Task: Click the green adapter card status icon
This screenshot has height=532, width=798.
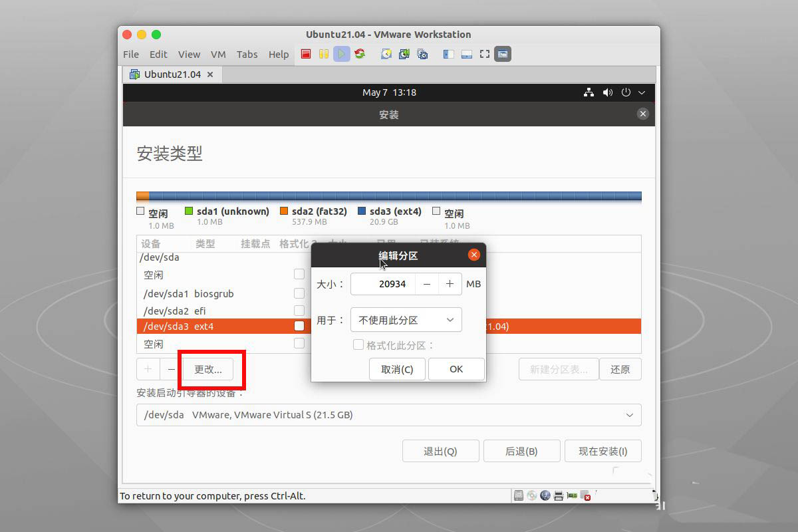Action: [x=572, y=495]
